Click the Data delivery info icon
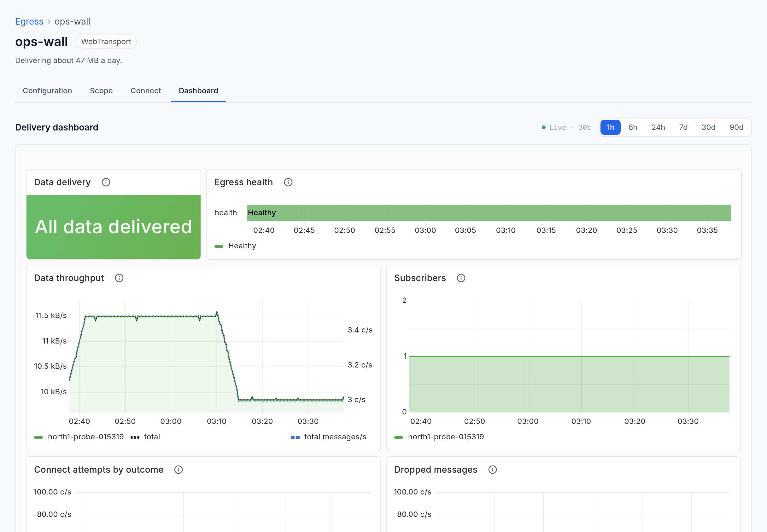This screenshot has height=532, width=767. (106, 182)
